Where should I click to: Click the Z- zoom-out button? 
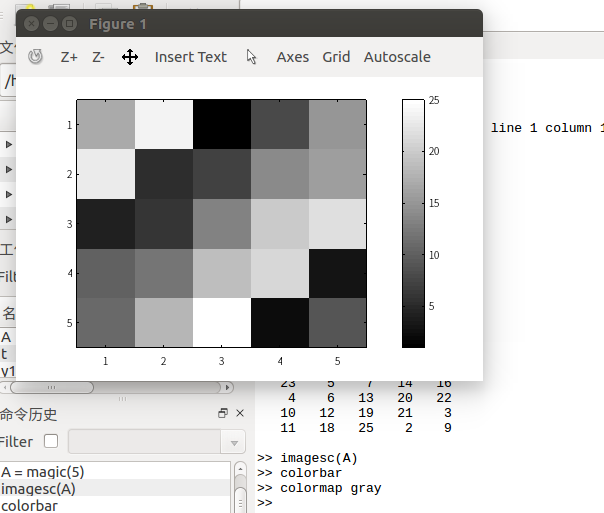click(x=98, y=57)
